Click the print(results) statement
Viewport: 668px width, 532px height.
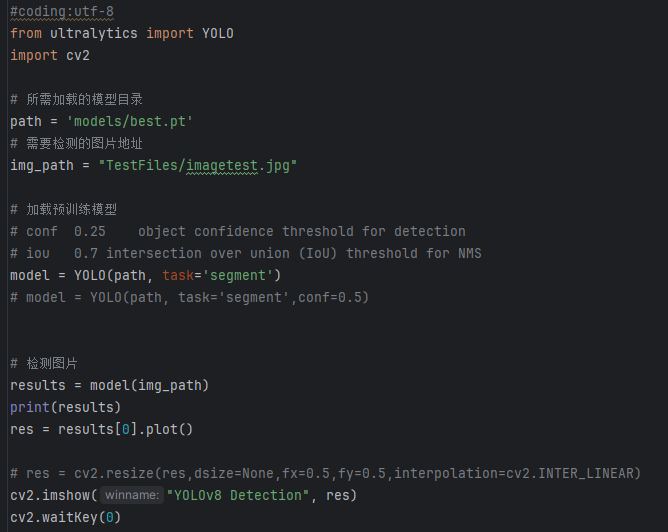[x=65, y=407]
